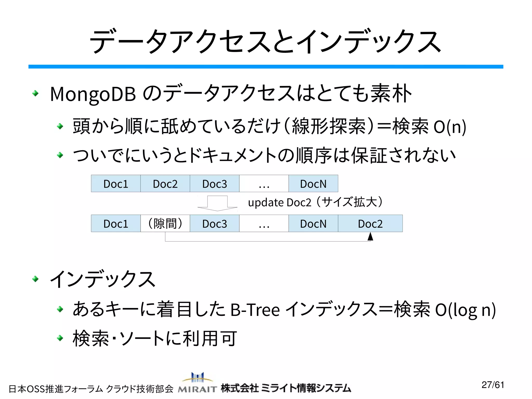This screenshot has width=532, height=399.
Task: Click the page number 27/61
Action: [493, 385]
